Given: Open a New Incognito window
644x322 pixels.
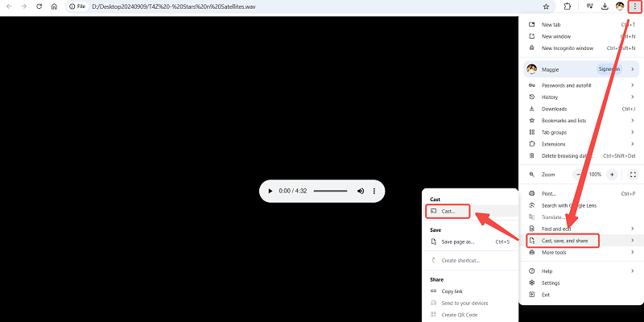Looking at the screenshot, I should click(x=581, y=48).
